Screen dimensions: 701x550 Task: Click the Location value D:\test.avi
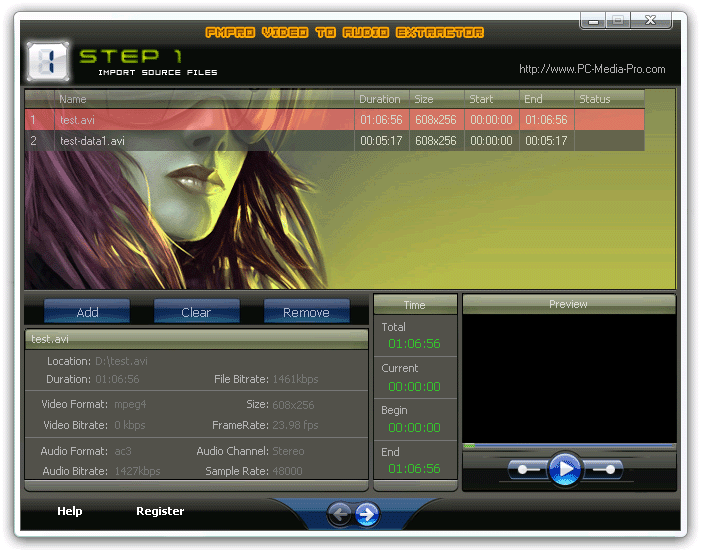[x=121, y=361]
